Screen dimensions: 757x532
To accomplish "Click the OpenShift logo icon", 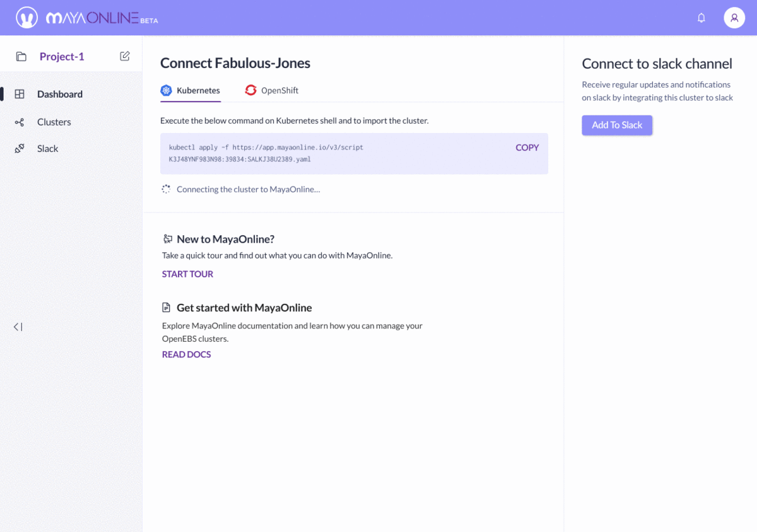I will (x=250, y=90).
